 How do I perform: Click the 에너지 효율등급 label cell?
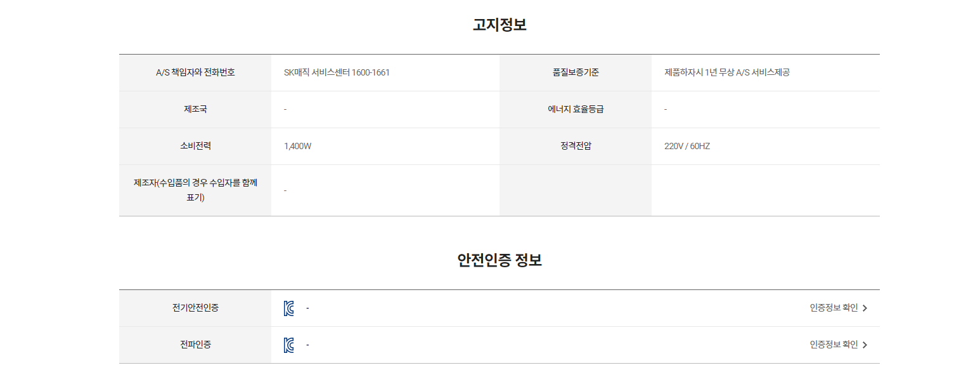576,109
